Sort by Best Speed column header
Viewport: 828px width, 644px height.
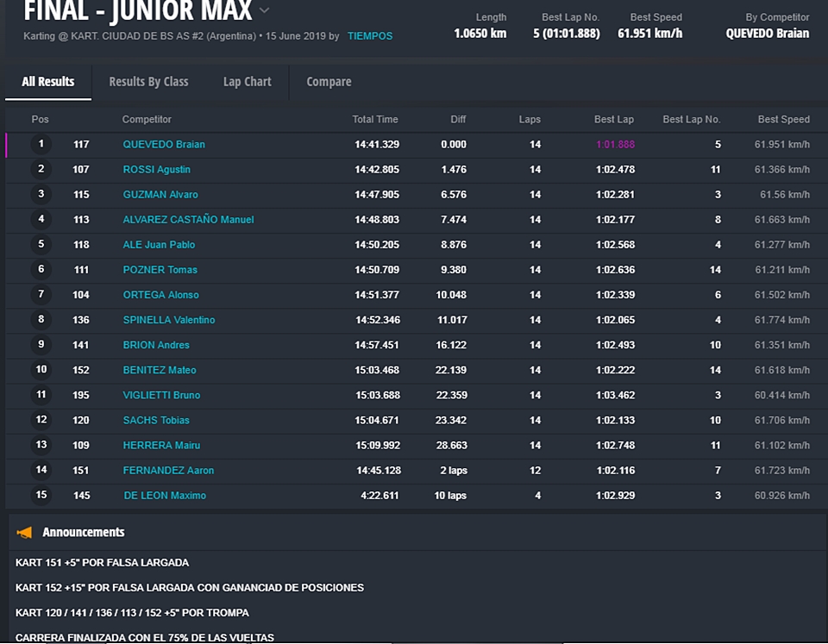point(783,119)
